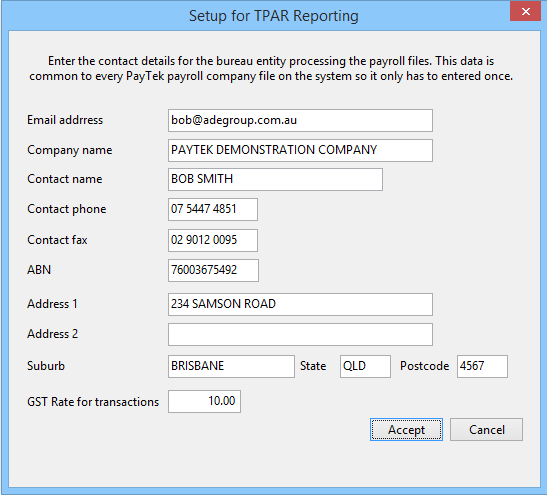Image resolution: width=547 pixels, height=495 pixels.
Task: Click the Postcode field
Action: [x=482, y=366]
